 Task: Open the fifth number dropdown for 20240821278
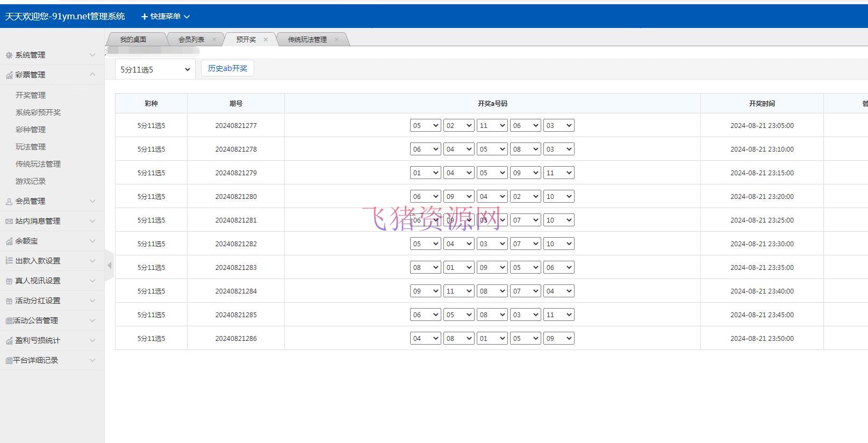tap(558, 149)
